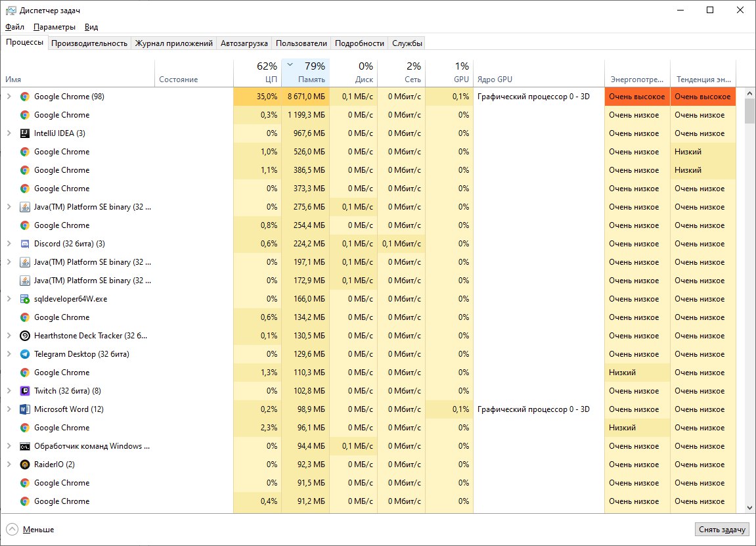The width and height of the screenshot is (756, 546).
Task: Collapse view with the Меньше arrow
Action: coord(12,529)
